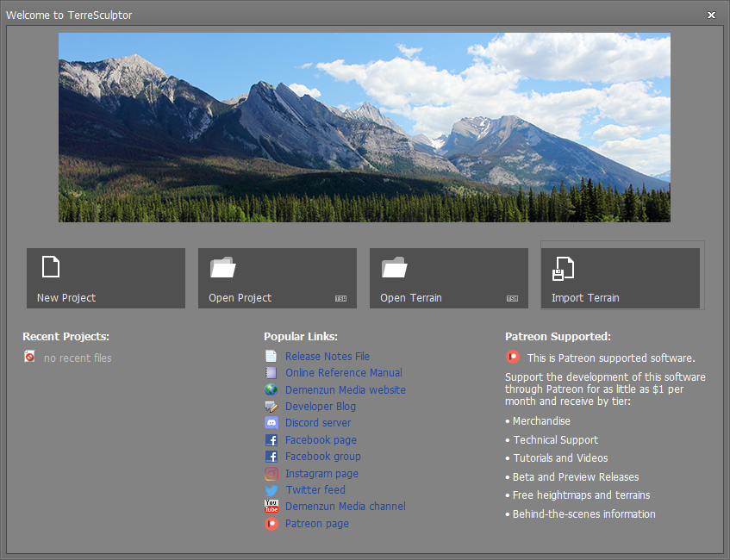This screenshot has height=560, width=730.
Task: Start a New Project
Action: (x=106, y=278)
